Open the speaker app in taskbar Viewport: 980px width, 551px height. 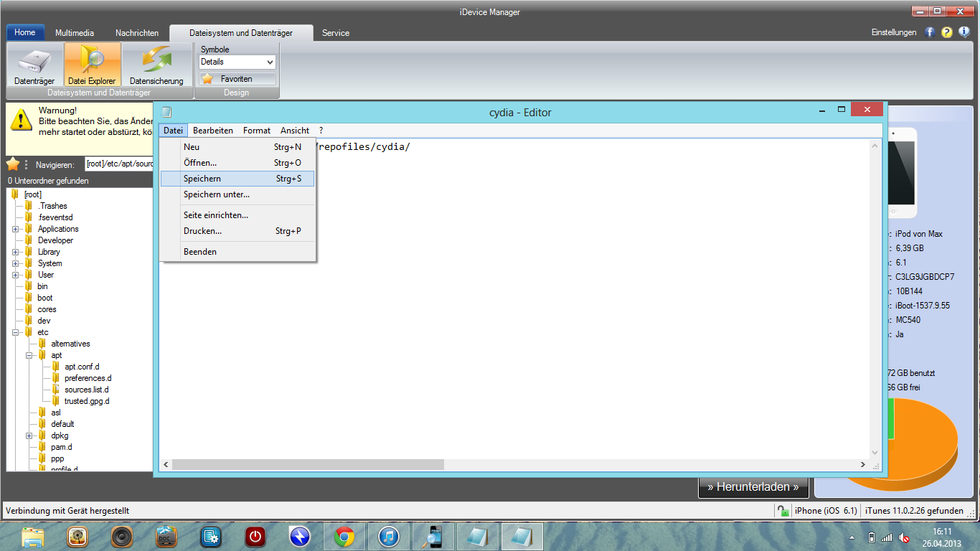coord(122,537)
